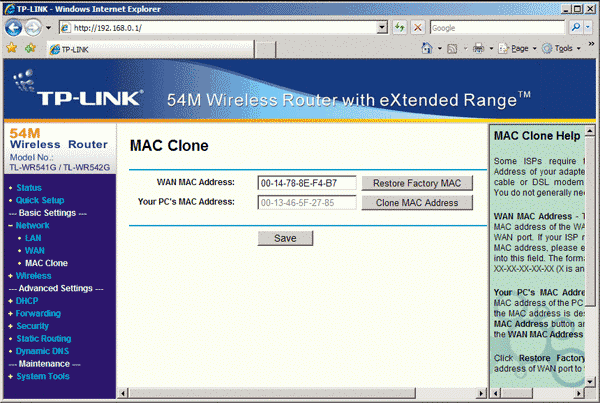
Task: Open the feeds dropdown arrow
Action: pyautogui.click(x=465, y=49)
